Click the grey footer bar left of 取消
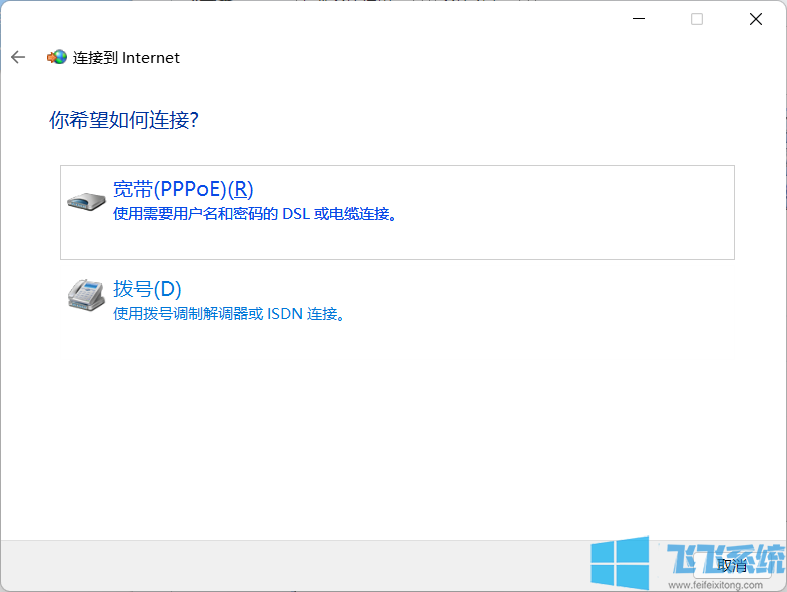This screenshot has width=787, height=592. [300, 565]
